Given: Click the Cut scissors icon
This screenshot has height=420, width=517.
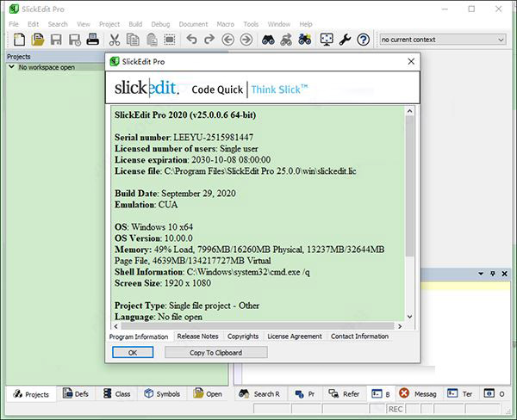Looking at the screenshot, I should 115,40.
